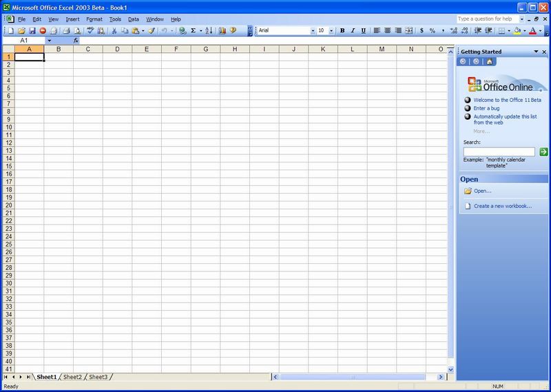The image size is (551, 392).
Task: Open Print Preview from toolbar
Action: point(77,30)
